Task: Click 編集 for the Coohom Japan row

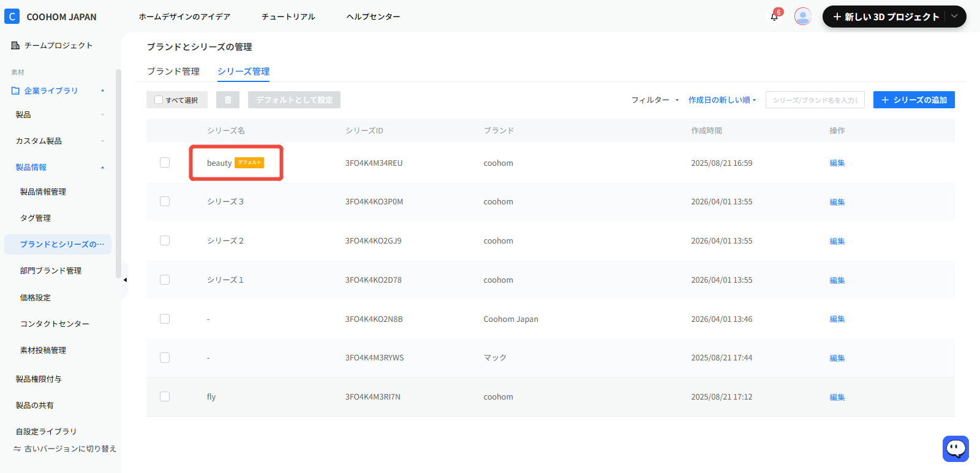Action: pos(837,319)
